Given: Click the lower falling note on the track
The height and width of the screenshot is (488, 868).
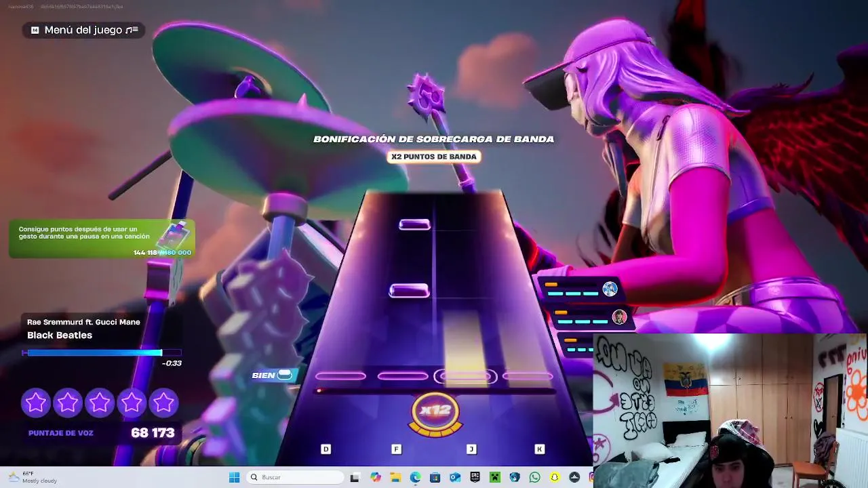Looking at the screenshot, I should pyautogui.click(x=409, y=291).
